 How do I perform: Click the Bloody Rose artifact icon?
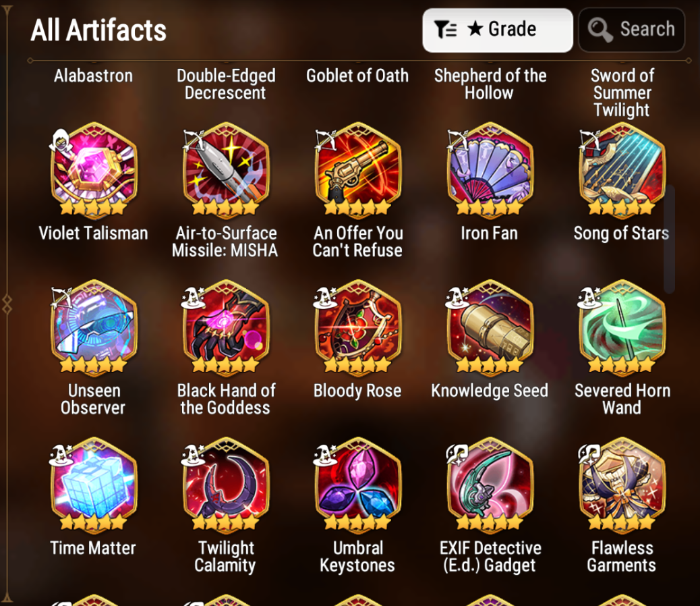(357, 328)
